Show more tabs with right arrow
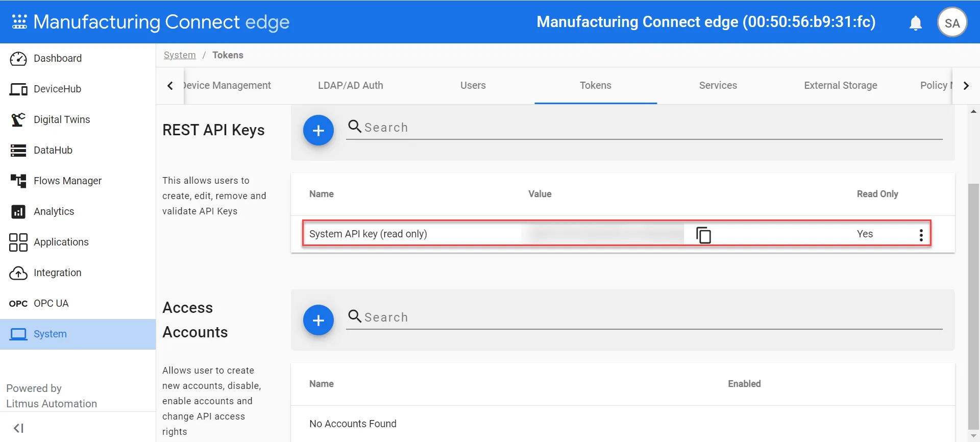 tap(966, 86)
